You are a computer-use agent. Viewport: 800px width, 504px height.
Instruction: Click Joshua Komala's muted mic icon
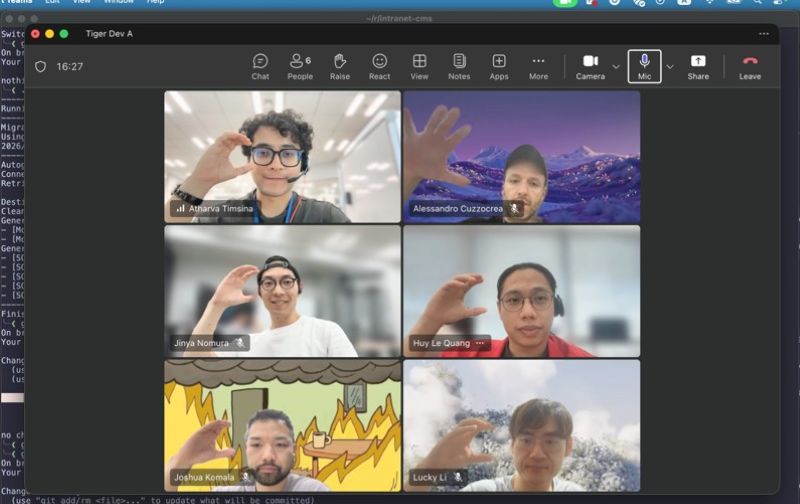click(x=245, y=477)
